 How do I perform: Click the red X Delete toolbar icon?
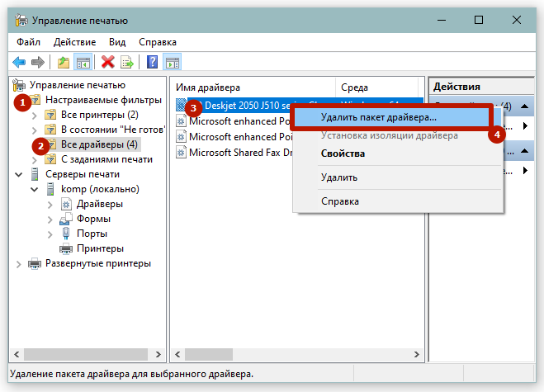[x=108, y=62]
